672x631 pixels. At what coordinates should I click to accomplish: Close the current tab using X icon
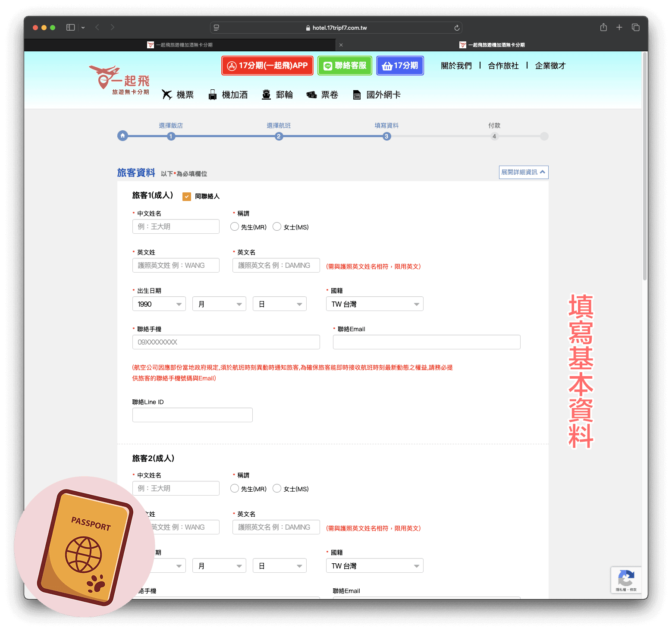click(x=341, y=45)
